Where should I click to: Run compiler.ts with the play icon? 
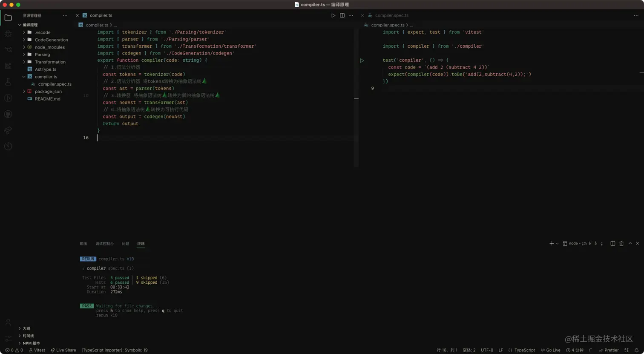(333, 15)
